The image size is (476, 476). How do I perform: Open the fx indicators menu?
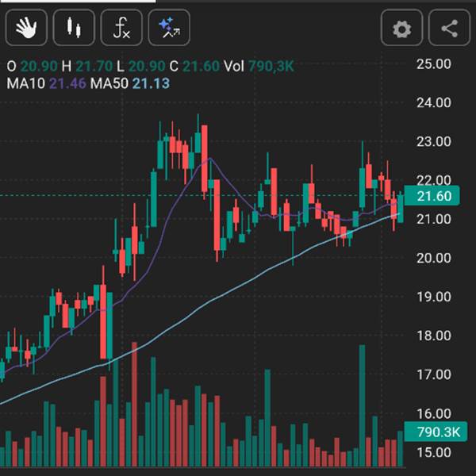pyautogui.click(x=121, y=28)
